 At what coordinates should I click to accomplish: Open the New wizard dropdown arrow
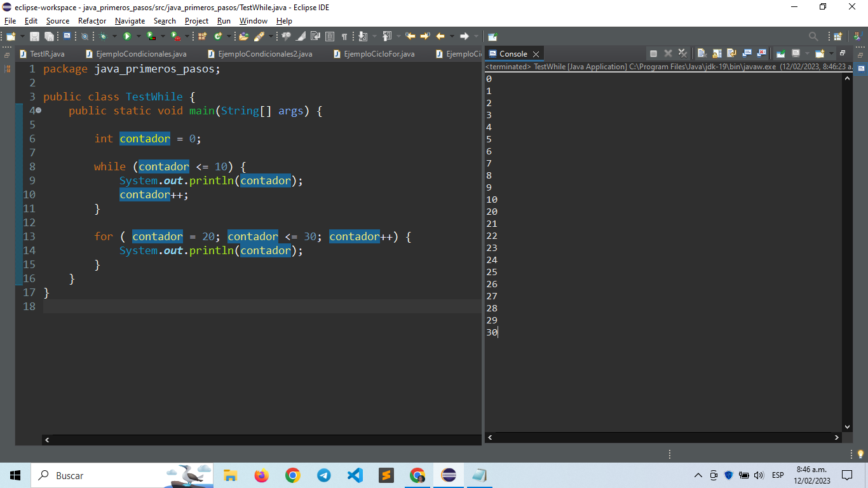(x=22, y=36)
